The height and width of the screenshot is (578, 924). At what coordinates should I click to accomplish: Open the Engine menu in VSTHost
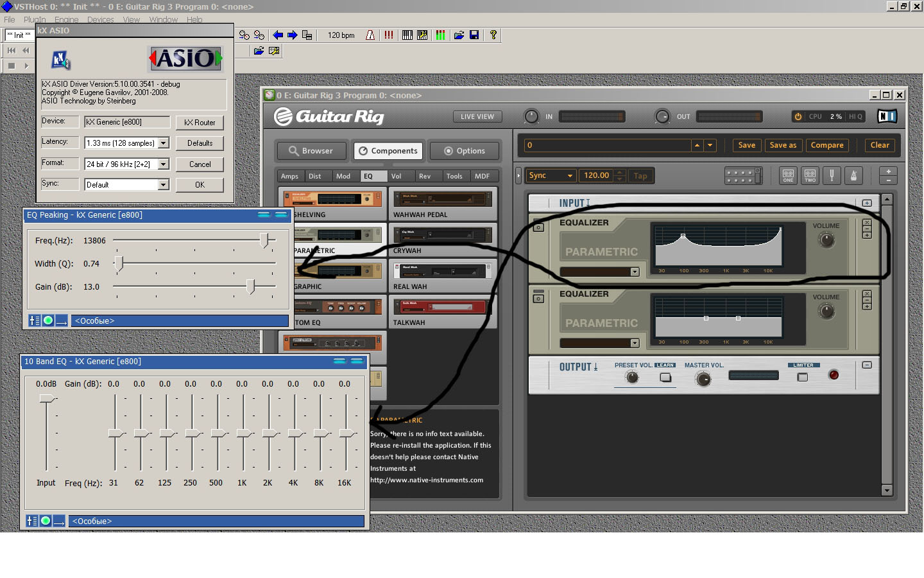[x=67, y=20]
